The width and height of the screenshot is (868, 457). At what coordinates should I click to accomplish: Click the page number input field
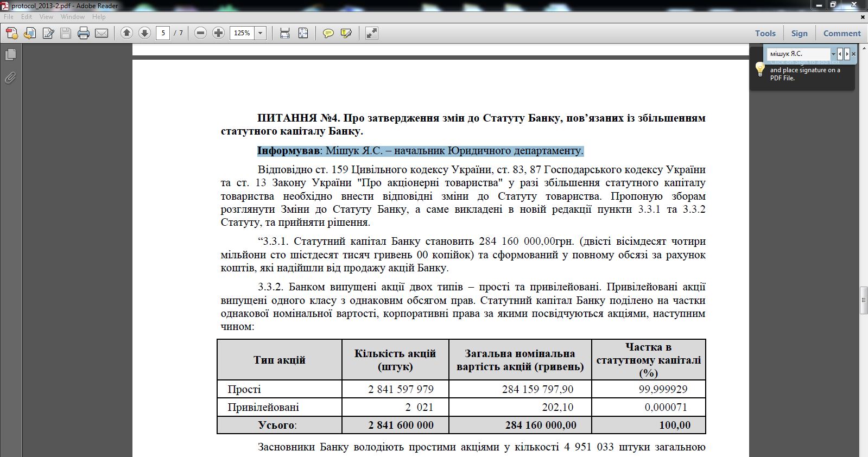click(x=163, y=33)
